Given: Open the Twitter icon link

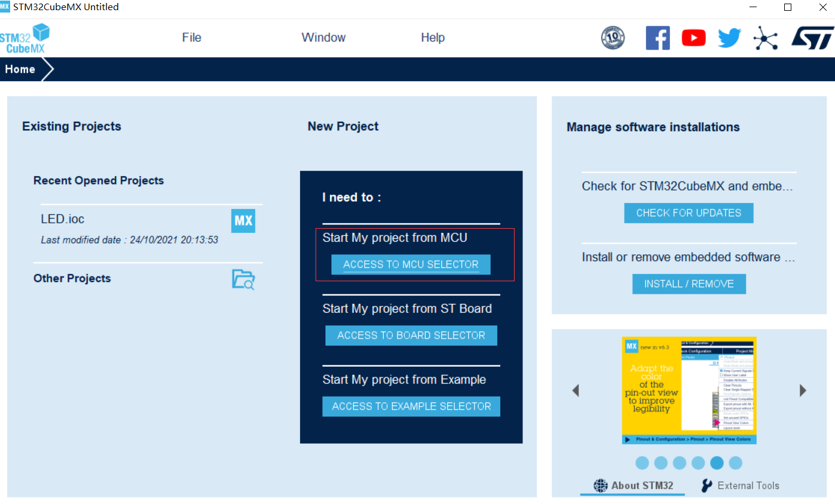Looking at the screenshot, I should [729, 38].
